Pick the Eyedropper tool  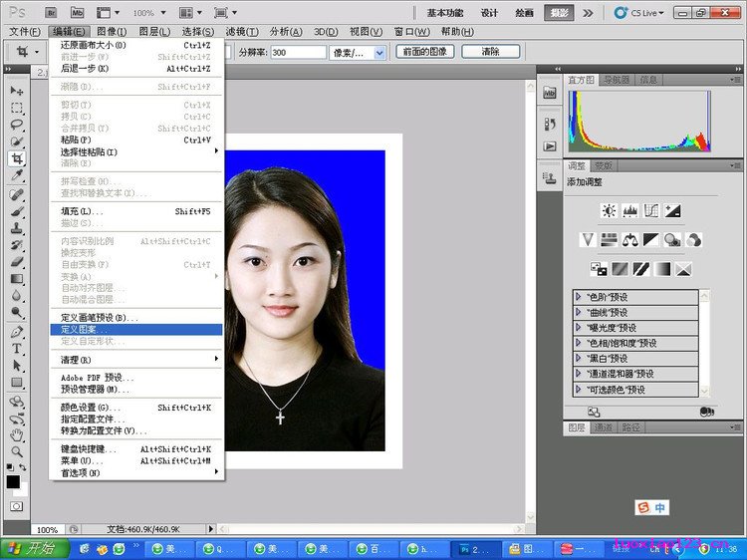pos(17,175)
